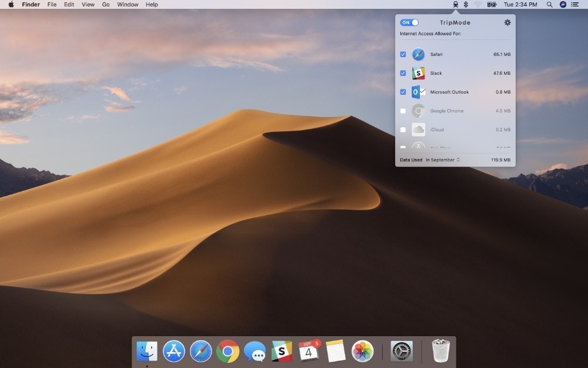Click the menu bar clock Tue 2:34 PM
588x368 pixels.
pos(520,4)
